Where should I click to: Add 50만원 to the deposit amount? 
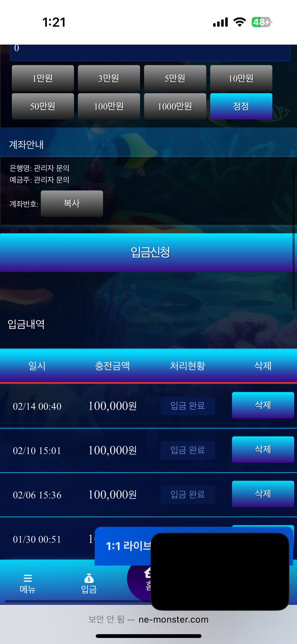(x=43, y=106)
